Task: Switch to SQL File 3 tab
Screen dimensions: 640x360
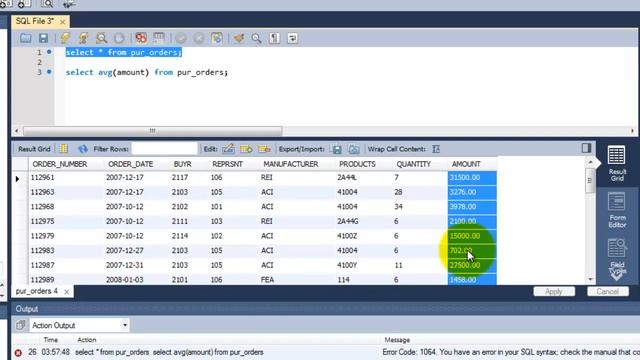Action: [x=35, y=21]
